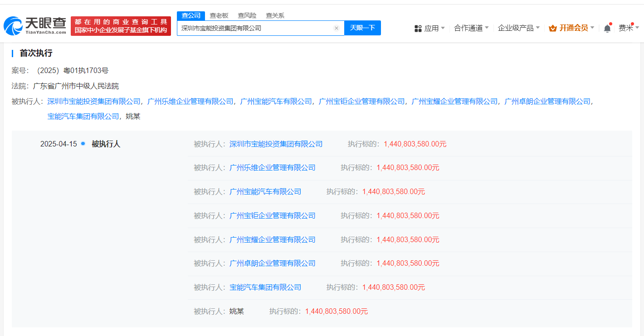
Task: Click the bold 被执行人 timeline label
Action: pos(106,144)
